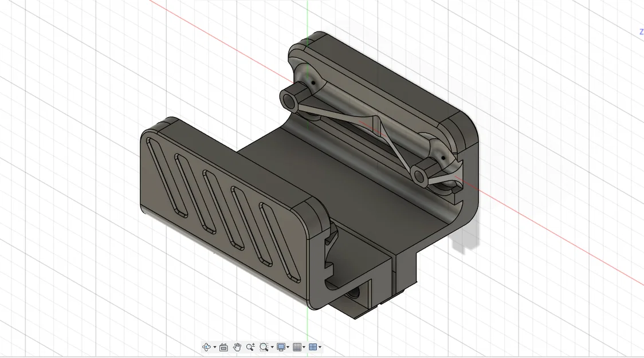This screenshot has height=358, width=644.
Task: Activate the Zoom tool
Action: [x=250, y=347]
